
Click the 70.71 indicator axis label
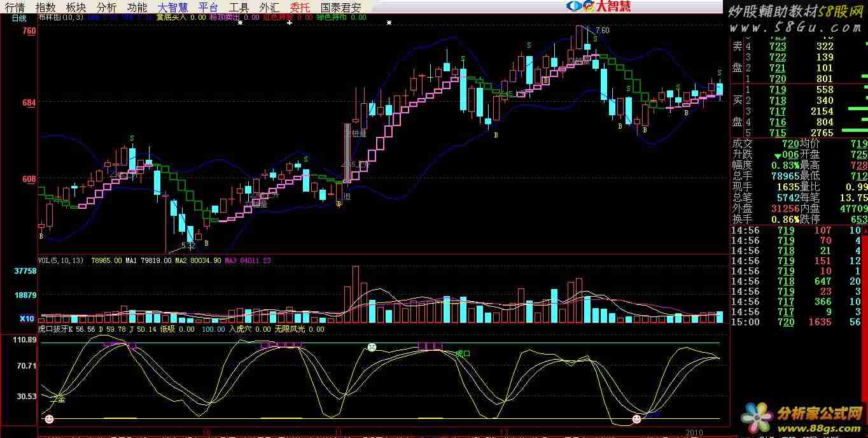27,366
